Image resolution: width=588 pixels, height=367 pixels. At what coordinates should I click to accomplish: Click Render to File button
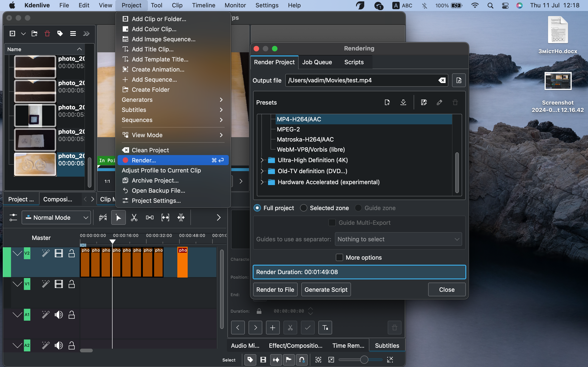pos(275,290)
